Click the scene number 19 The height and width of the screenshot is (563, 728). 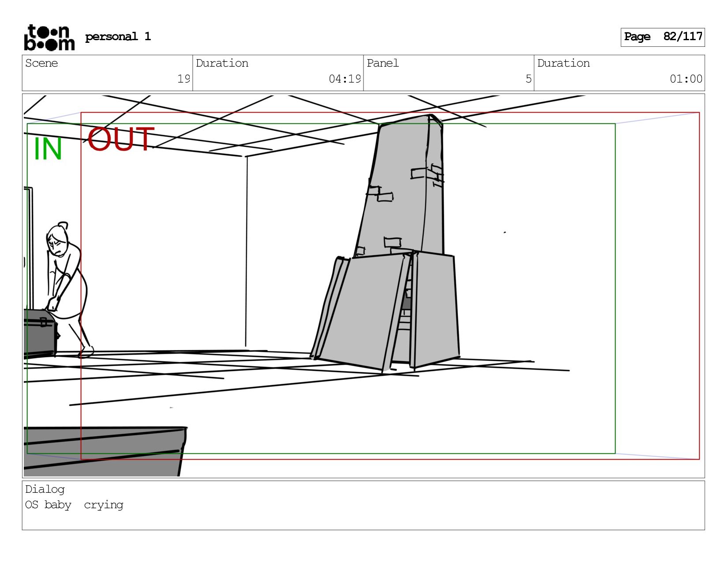[184, 79]
